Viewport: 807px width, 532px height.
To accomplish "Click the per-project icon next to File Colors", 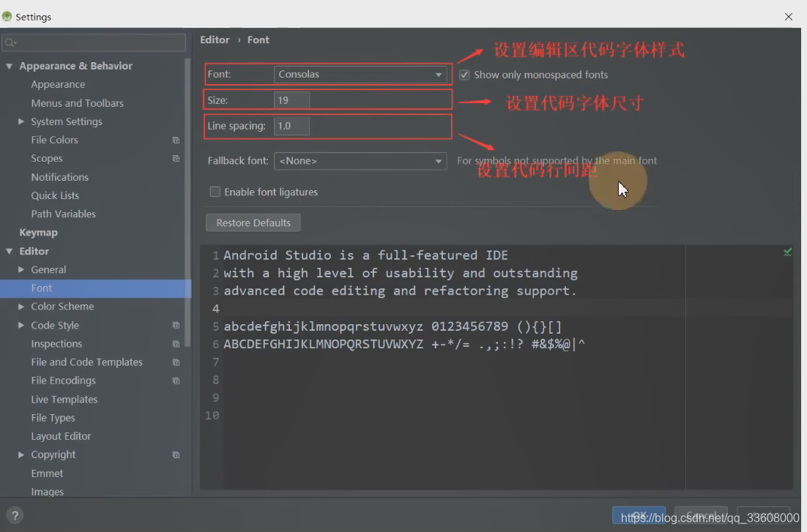I will pos(176,140).
